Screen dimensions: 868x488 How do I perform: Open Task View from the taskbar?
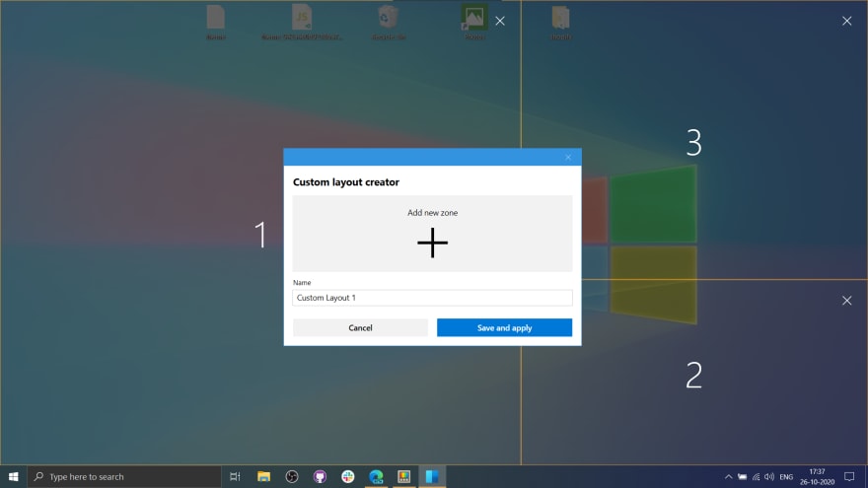(235, 476)
